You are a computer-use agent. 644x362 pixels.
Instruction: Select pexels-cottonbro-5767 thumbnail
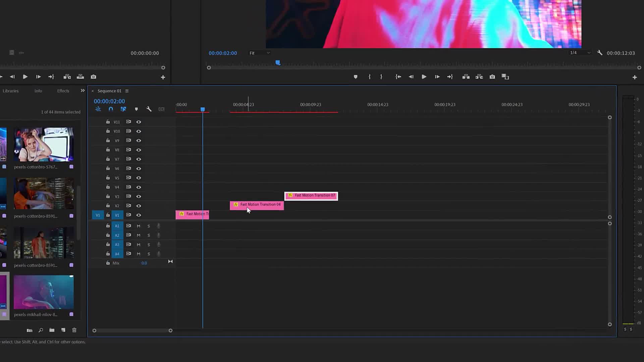pos(44,144)
